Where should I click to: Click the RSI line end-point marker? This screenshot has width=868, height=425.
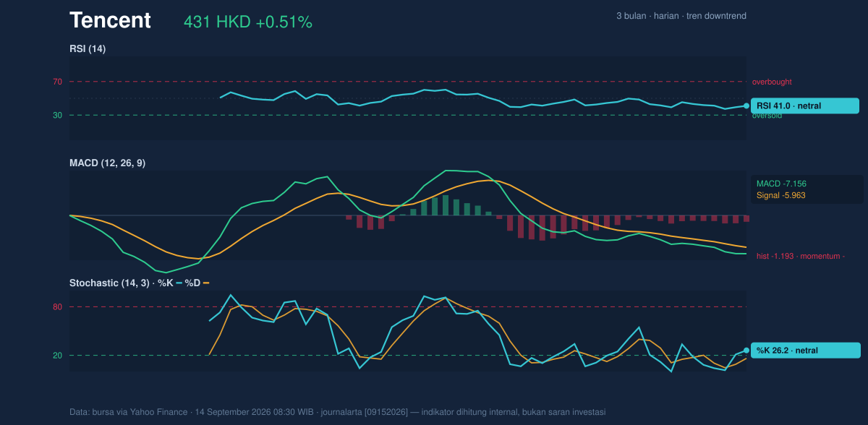[746, 106]
